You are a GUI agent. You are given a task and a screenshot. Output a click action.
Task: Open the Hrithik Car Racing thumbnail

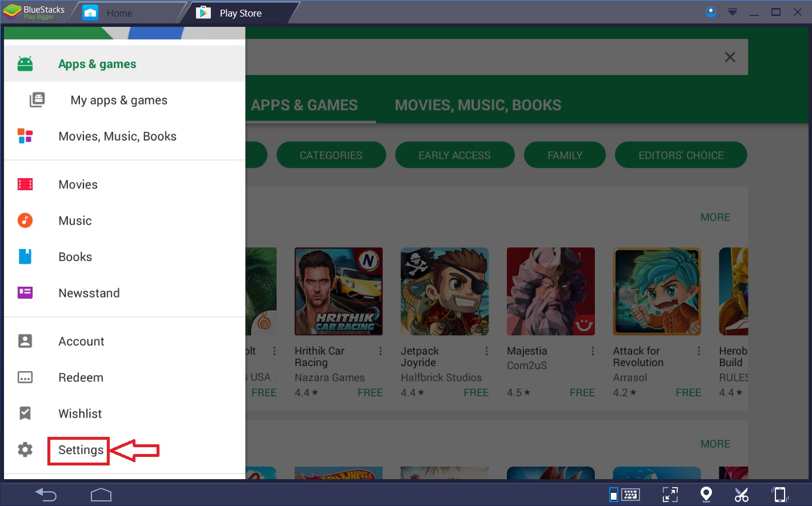click(x=339, y=291)
